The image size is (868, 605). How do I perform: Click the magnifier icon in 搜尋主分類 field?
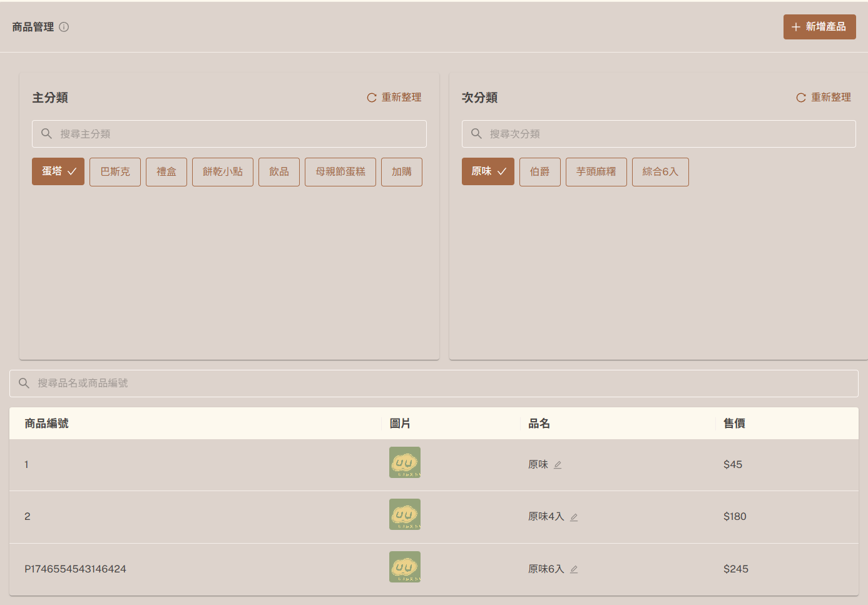(46, 133)
